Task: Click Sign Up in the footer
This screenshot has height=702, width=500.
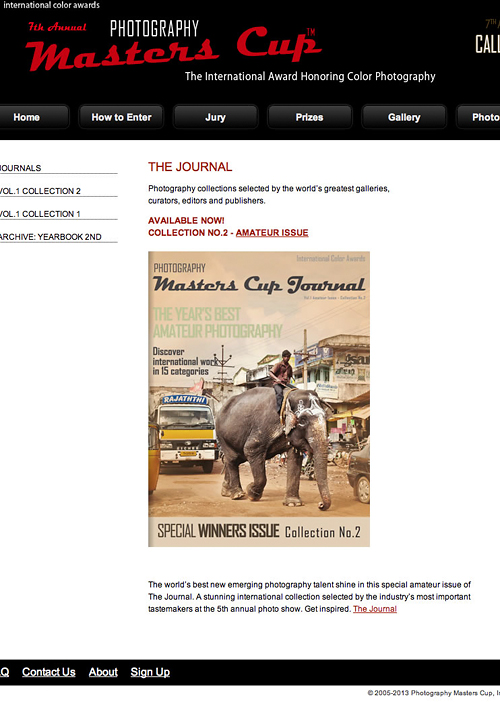Action: [x=150, y=672]
